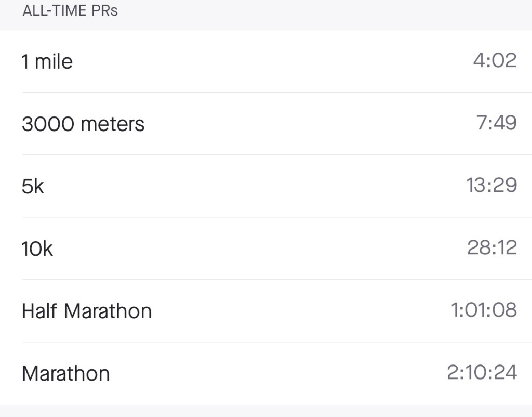This screenshot has height=417, width=532.
Task: Click divider line between 3000 meters and 5k
Action: tap(275, 155)
